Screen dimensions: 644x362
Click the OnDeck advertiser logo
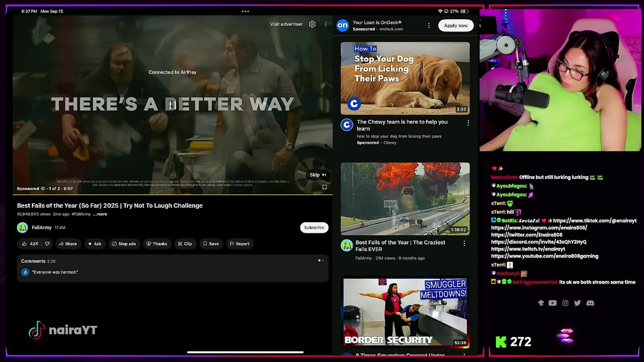coord(343,25)
